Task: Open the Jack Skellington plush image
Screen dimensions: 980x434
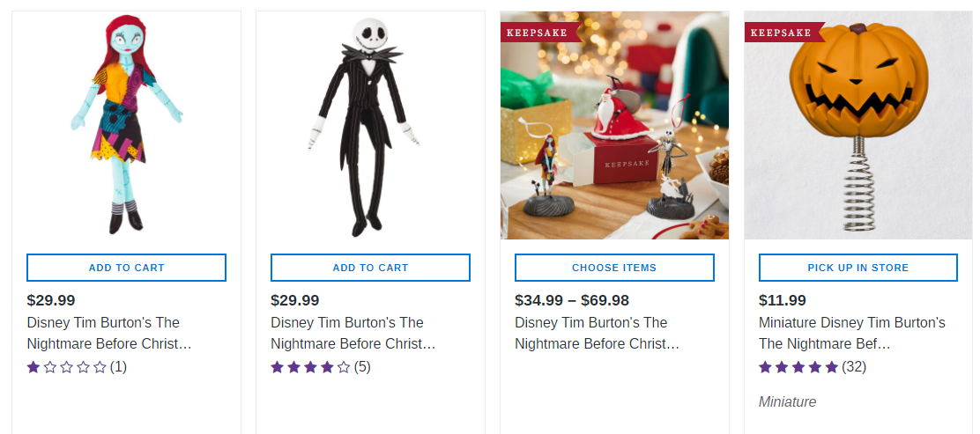Action: [370, 125]
